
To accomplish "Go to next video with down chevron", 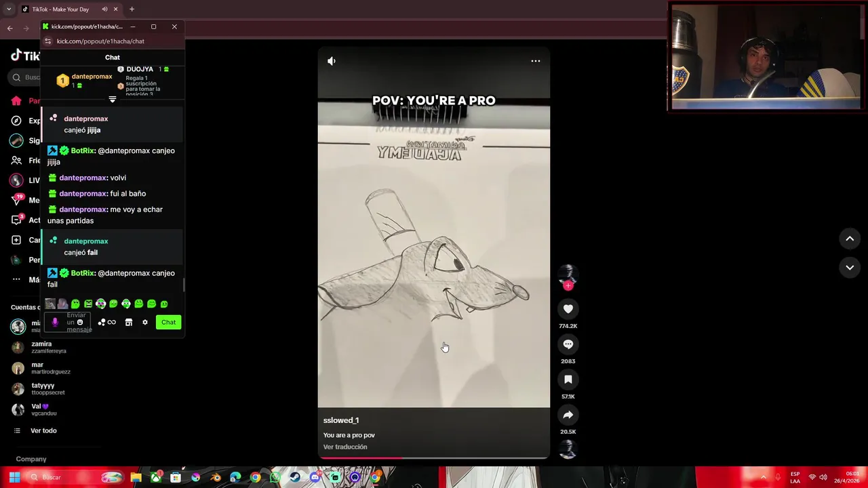I will (850, 268).
